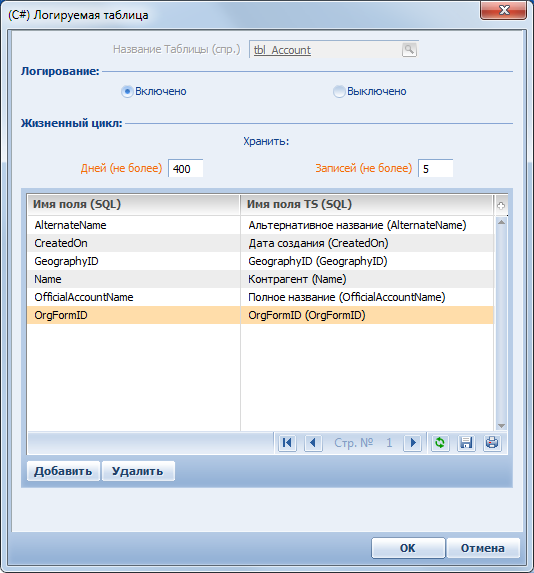Select the Включено radio button

click(127, 91)
